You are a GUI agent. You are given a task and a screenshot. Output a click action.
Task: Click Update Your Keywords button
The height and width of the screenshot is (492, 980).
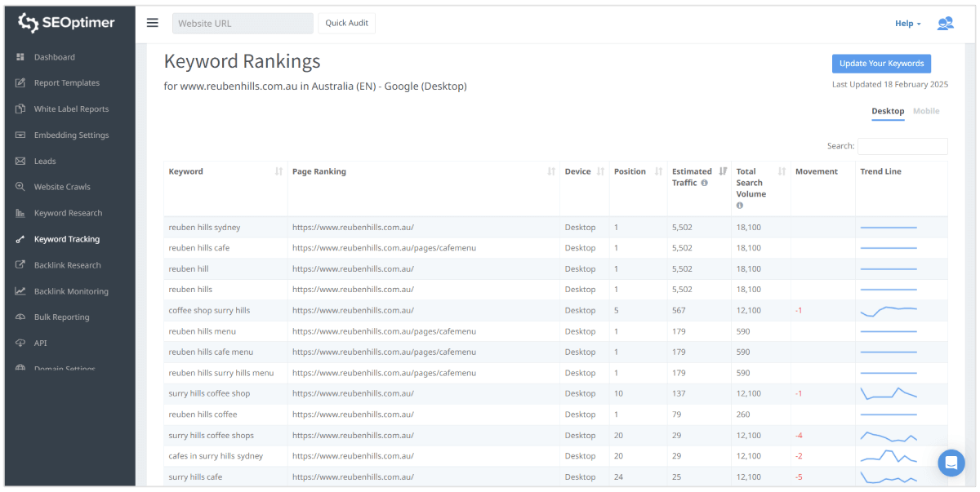point(881,64)
